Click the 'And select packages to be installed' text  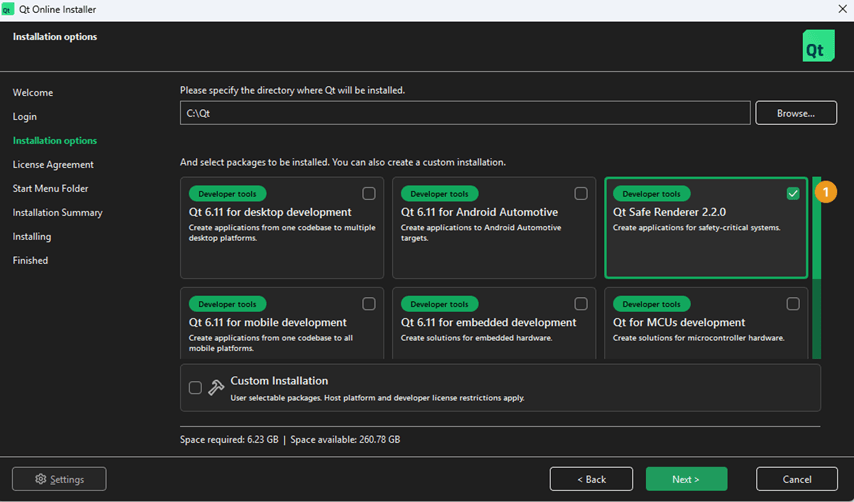click(x=343, y=162)
